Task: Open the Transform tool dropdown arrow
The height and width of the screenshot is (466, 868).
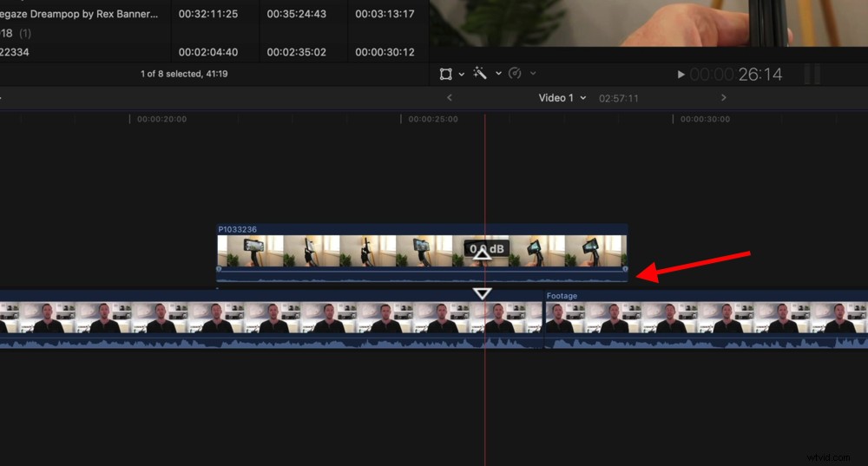Action: pyautogui.click(x=462, y=74)
